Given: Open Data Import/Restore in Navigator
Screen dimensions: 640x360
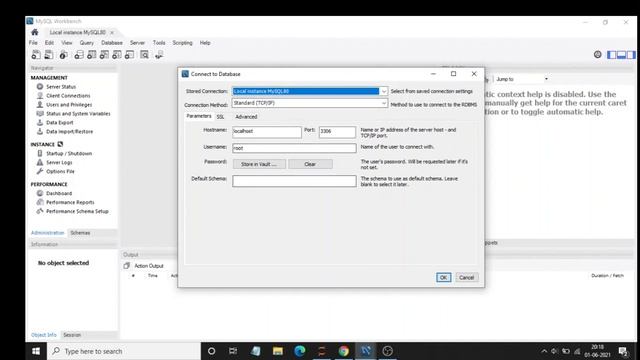Looking at the screenshot, I should (x=69, y=131).
